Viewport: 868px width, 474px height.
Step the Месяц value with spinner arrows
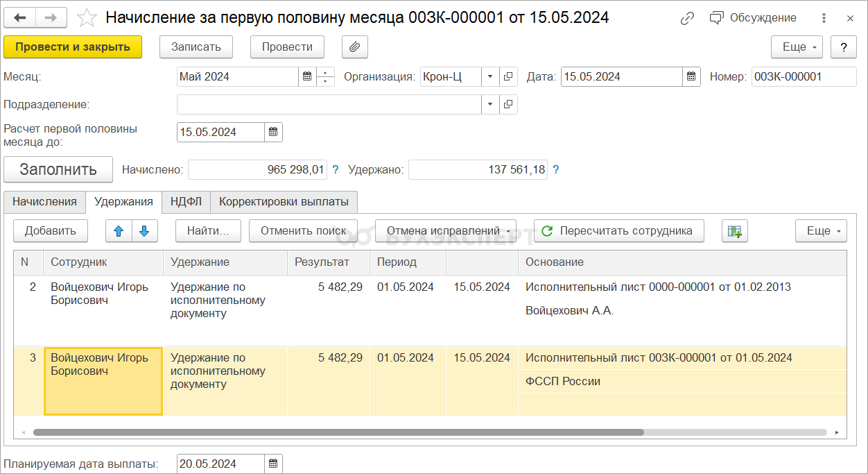[326, 76]
